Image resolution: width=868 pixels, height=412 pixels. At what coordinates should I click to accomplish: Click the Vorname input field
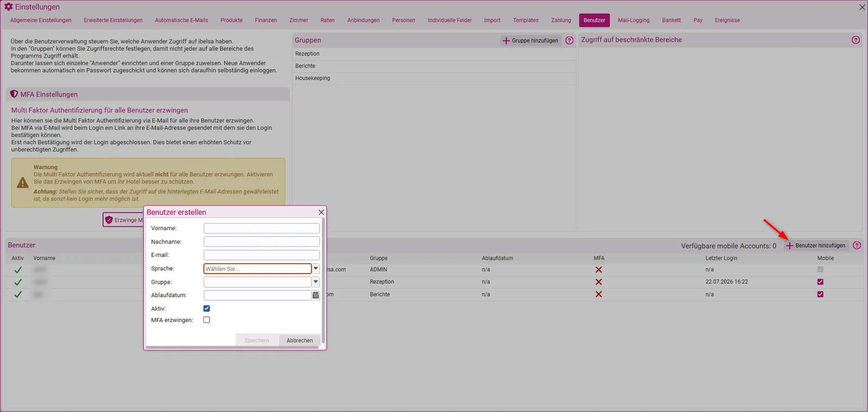click(x=261, y=228)
